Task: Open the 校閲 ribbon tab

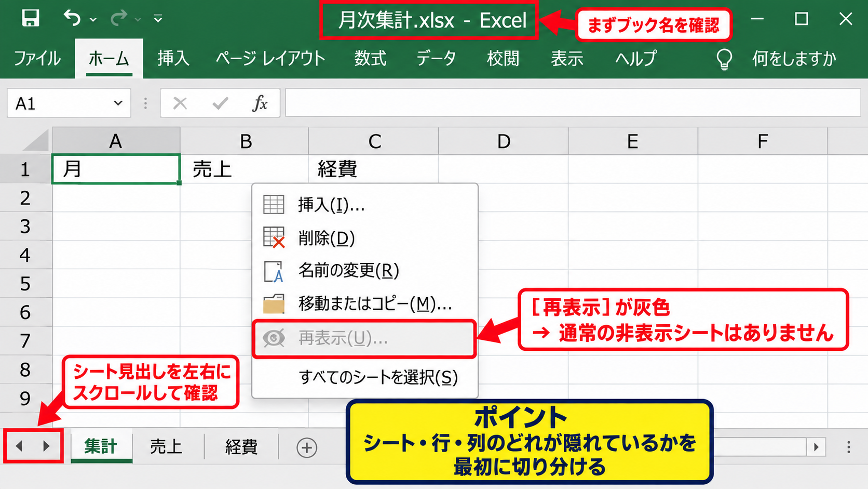Action: pos(503,58)
